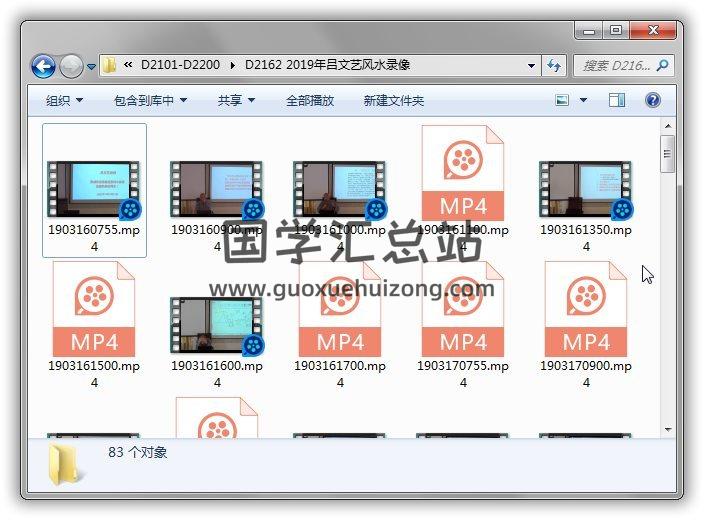Open the 包含到库中 menu
The width and height of the screenshot is (704, 520).
point(150,100)
